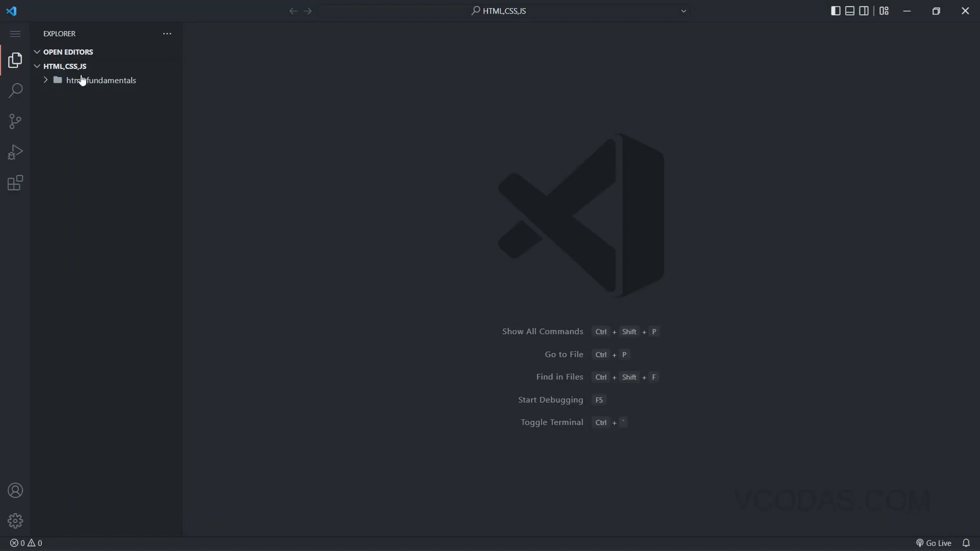The width and height of the screenshot is (980, 551).
Task: Open Explorer views and more actions menu
Action: (x=167, y=33)
